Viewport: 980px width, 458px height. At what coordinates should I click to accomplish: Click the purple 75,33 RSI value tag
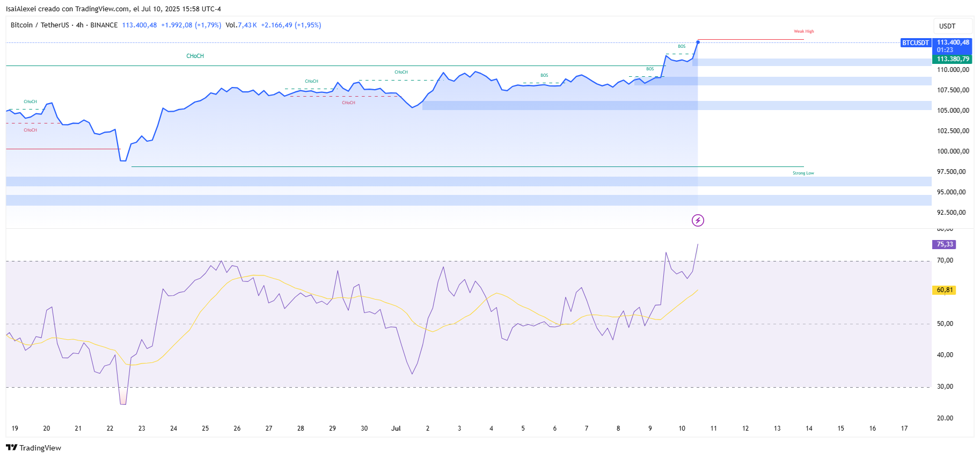click(x=945, y=244)
